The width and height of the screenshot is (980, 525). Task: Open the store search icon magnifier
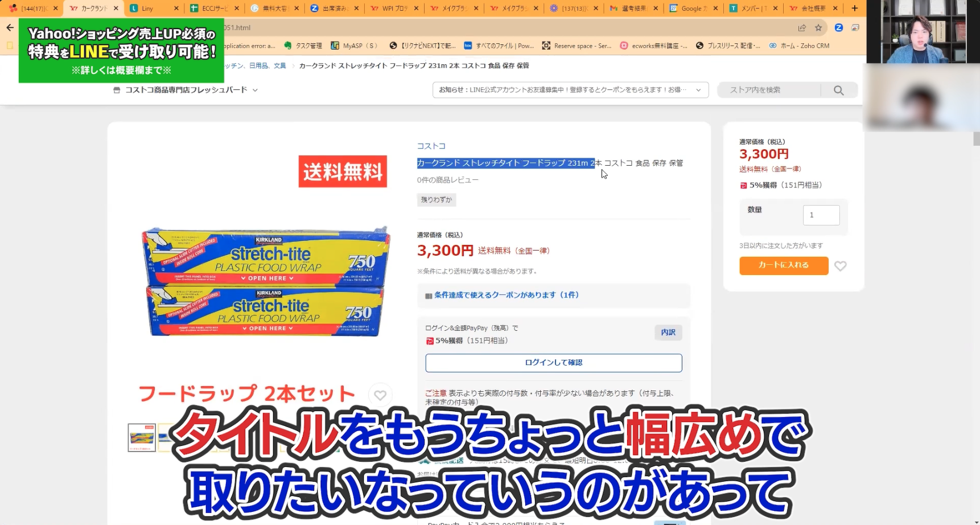tap(839, 89)
